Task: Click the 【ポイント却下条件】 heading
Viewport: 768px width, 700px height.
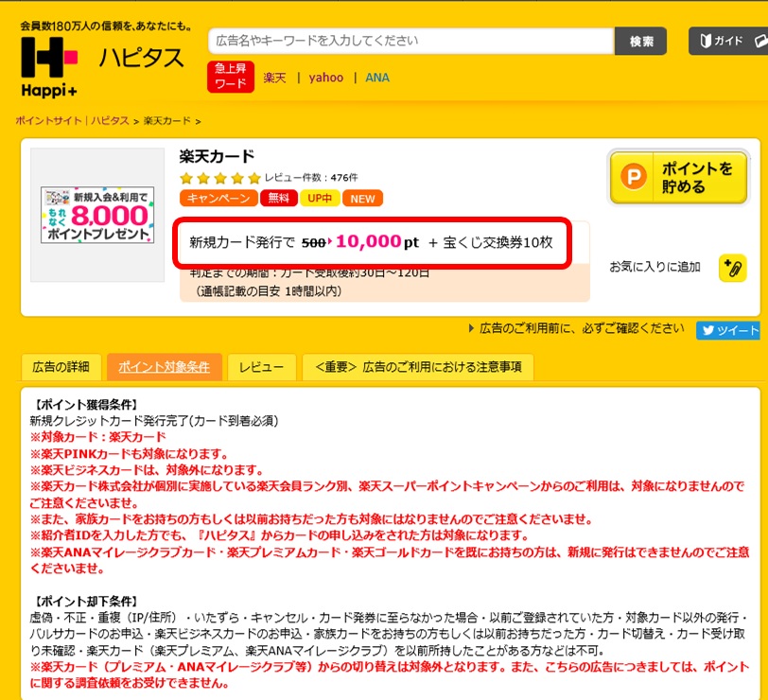Action: 86,602
